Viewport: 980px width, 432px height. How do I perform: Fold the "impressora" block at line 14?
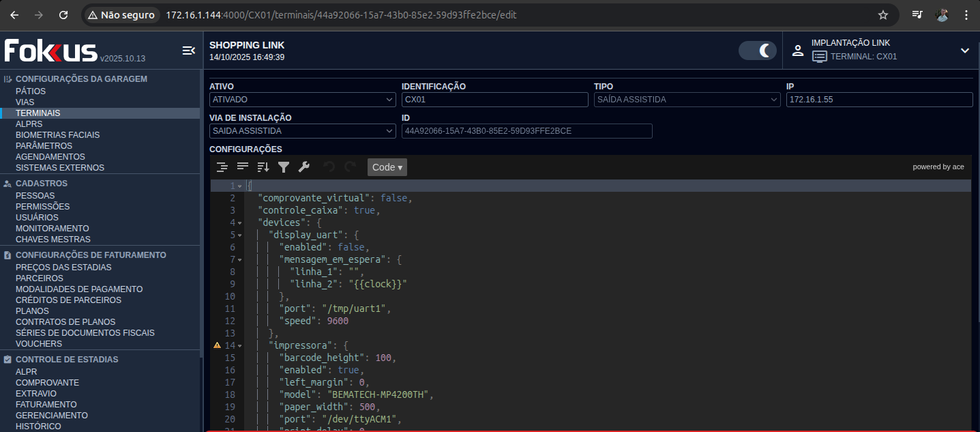[240, 346]
